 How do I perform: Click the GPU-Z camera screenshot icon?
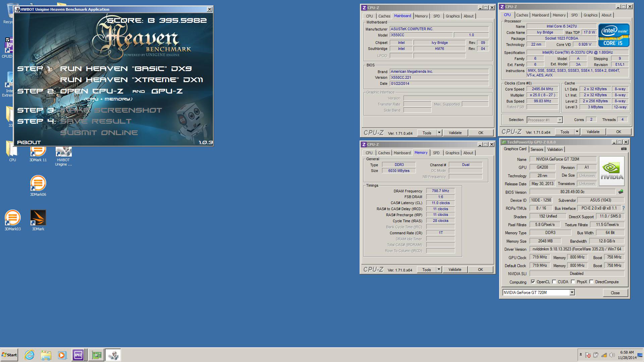tap(624, 149)
